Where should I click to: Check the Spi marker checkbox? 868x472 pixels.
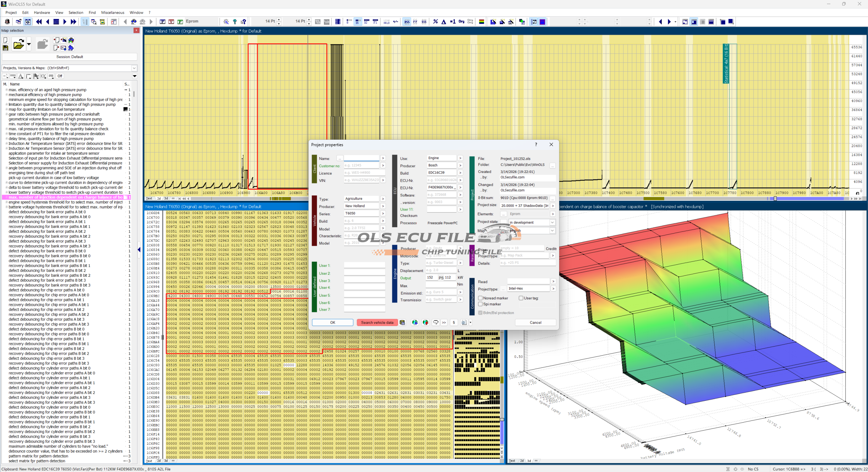tap(480, 304)
